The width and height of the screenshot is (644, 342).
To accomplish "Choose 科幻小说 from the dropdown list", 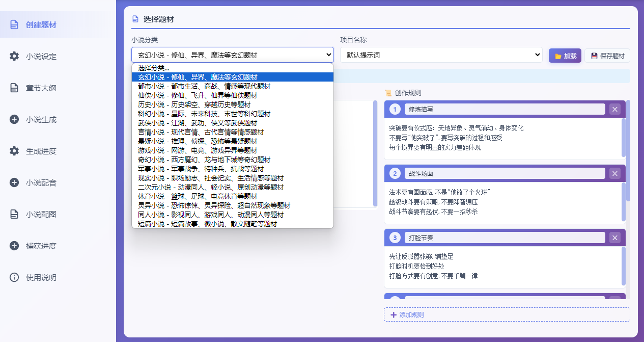I will point(204,114).
